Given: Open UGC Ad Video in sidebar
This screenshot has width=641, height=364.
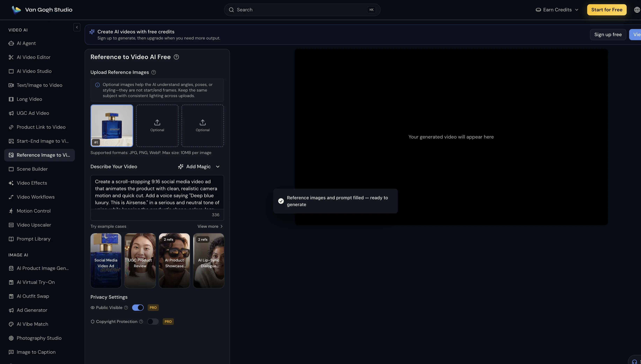Looking at the screenshot, I should coord(39,113).
